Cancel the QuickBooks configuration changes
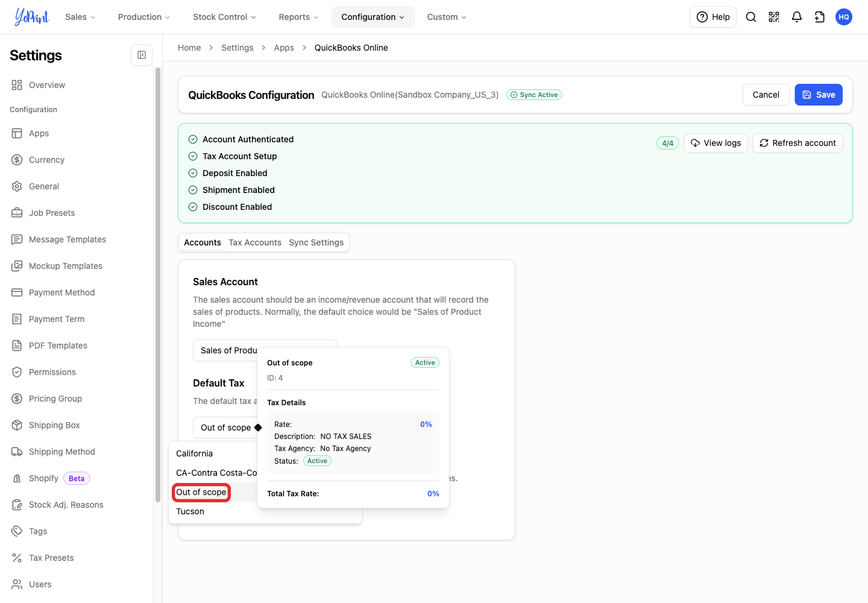Viewport: 868px width, 603px height. 766,95
